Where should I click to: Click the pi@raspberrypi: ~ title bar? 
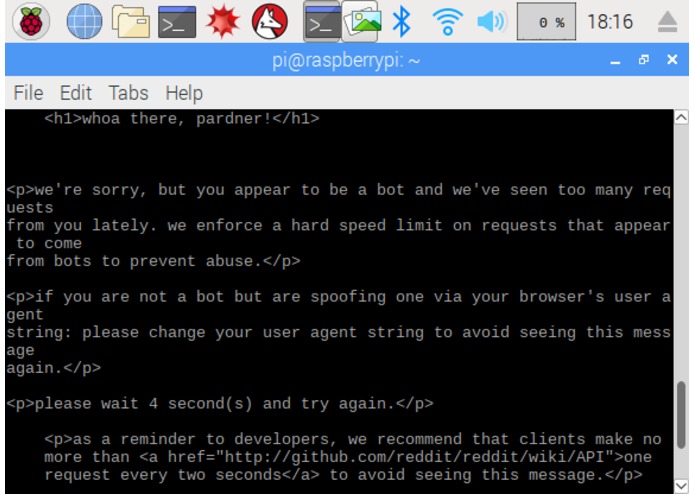(x=346, y=60)
